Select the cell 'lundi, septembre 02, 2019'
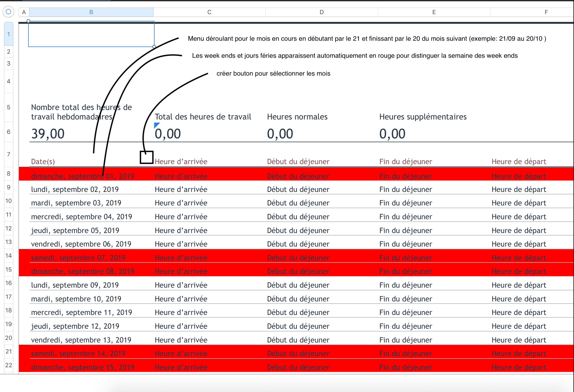This screenshot has height=392, width=574. coord(75,189)
